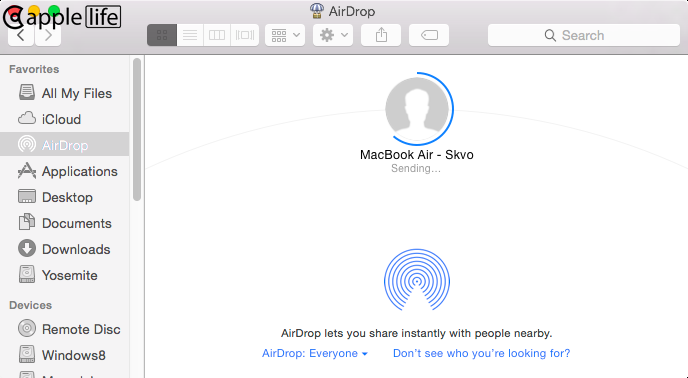Open Downloads folder in sidebar
Screen dimensions: 688x378
click(65, 249)
